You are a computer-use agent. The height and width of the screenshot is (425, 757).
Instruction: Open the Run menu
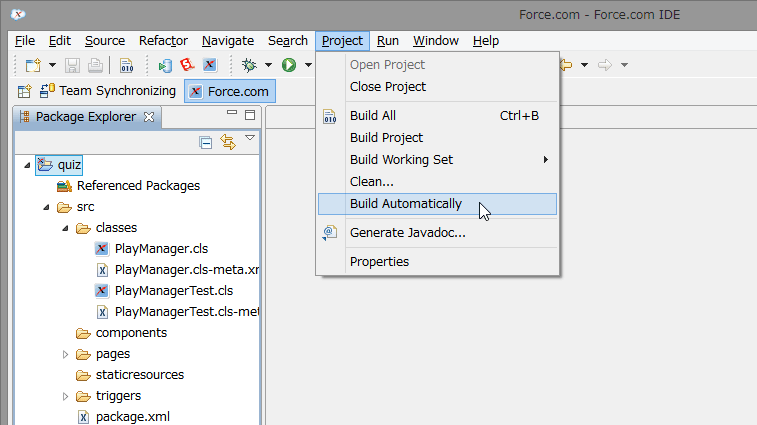(388, 41)
